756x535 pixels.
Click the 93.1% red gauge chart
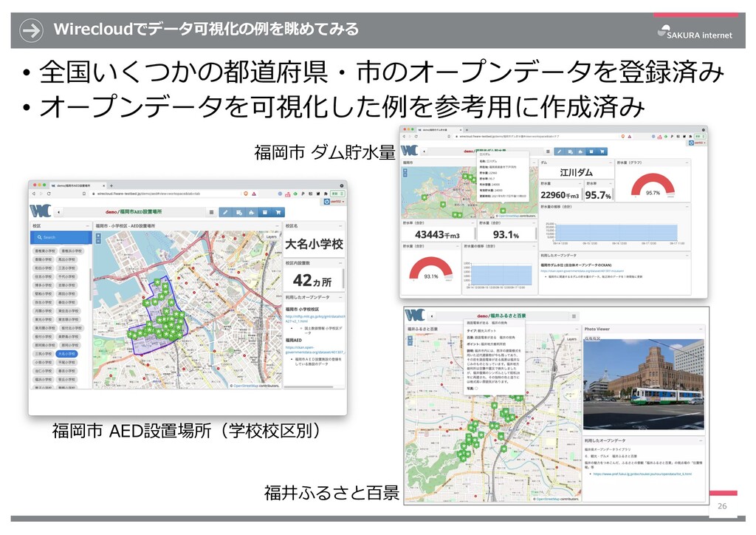coord(430,268)
